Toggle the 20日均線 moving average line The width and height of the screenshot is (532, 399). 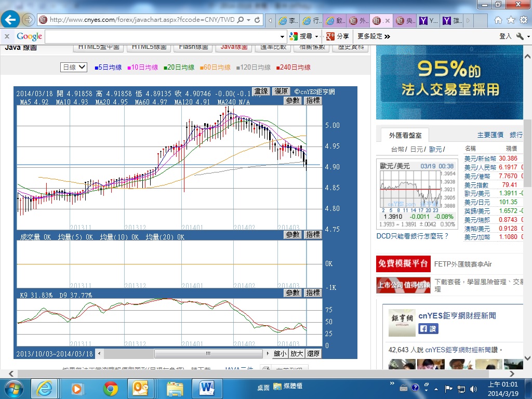pos(179,67)
